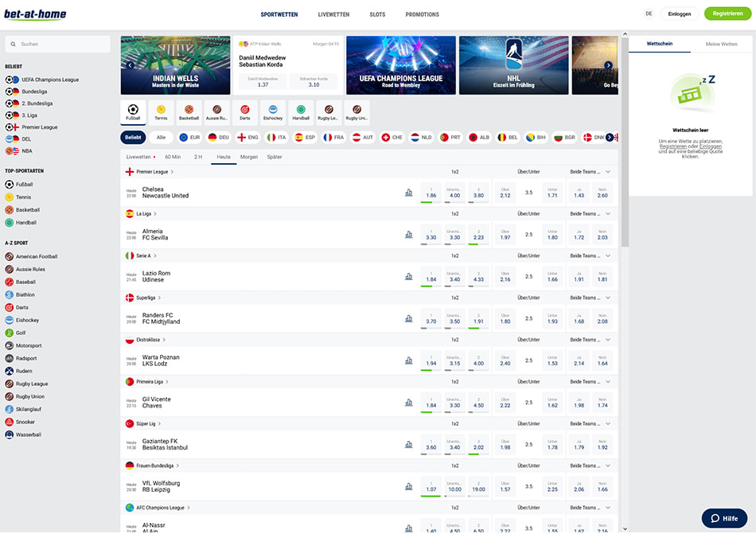Select the Rugby Union icon in category row
This screenshot has height=534, width=756.
pos(357,112)
